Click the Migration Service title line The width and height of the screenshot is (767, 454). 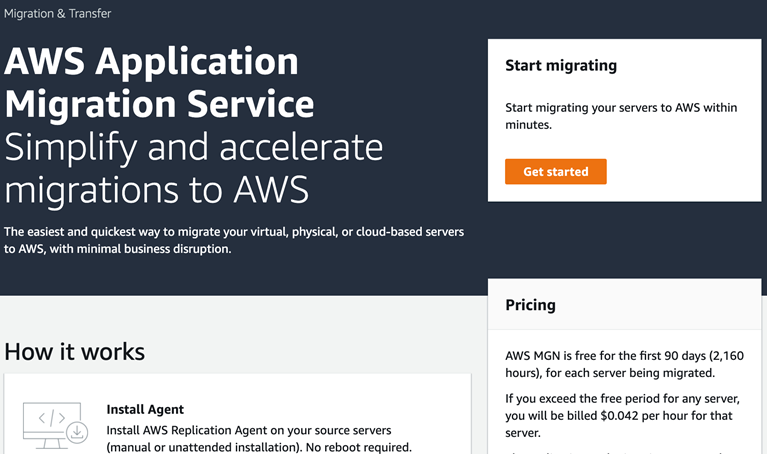coord(159,104)
